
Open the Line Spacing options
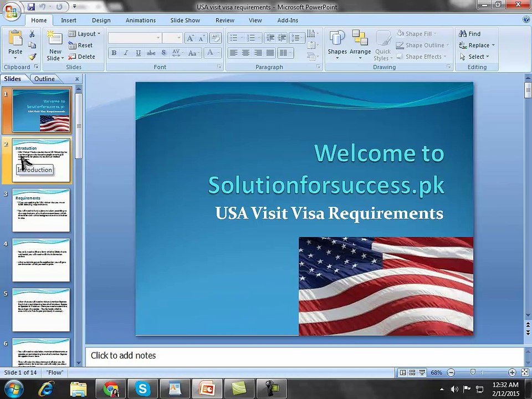point(297,38)
